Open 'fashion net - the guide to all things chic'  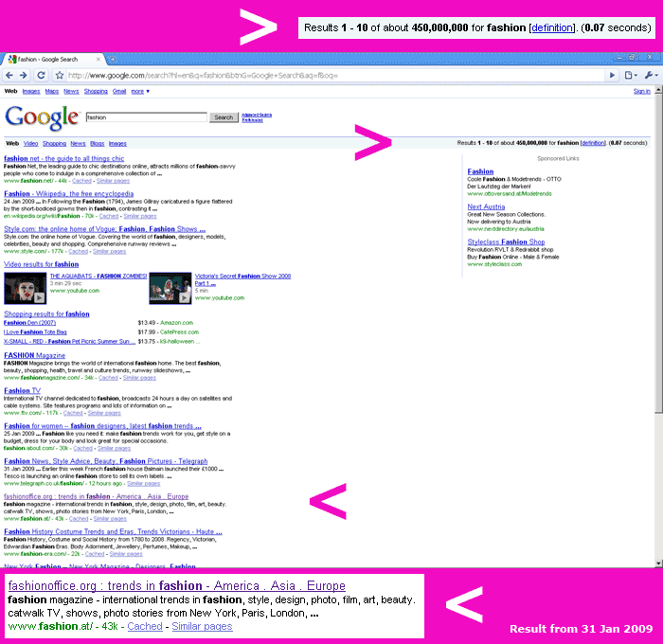pos(63,158)
